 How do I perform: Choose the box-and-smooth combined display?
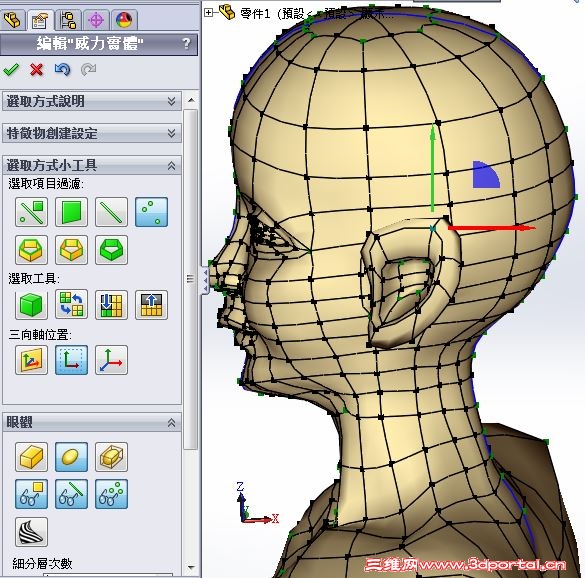click(x=111, y=457)
